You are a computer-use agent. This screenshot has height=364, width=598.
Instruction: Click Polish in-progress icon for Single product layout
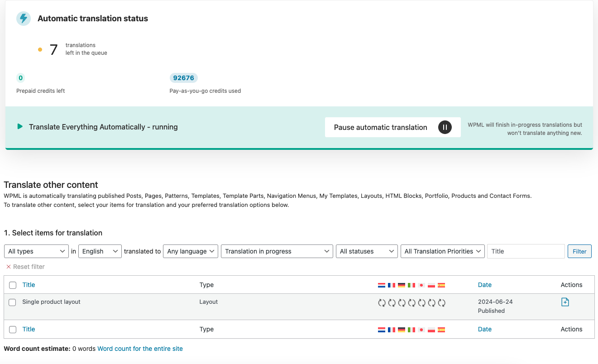pyautogui.click(x=432, y=303)
